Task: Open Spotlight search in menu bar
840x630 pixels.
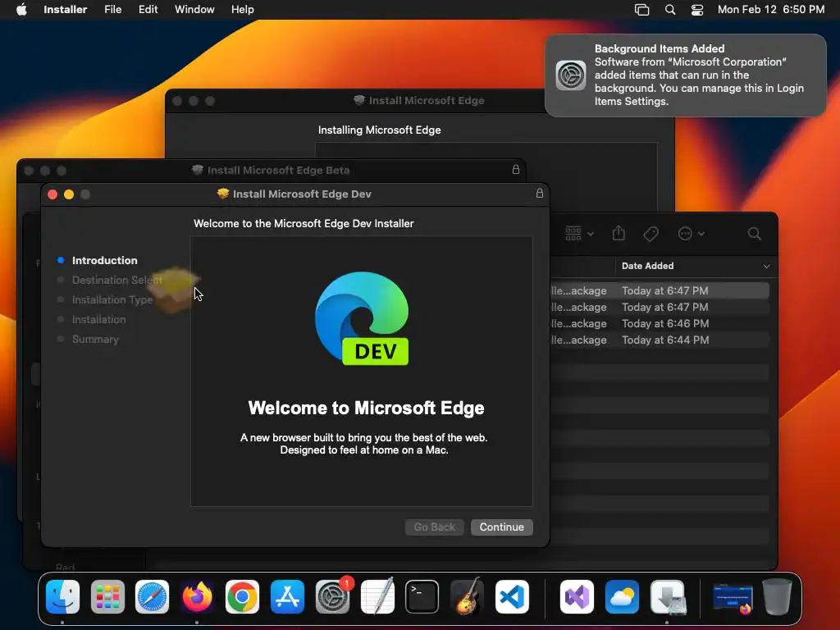Action: [x=669, y=10]
